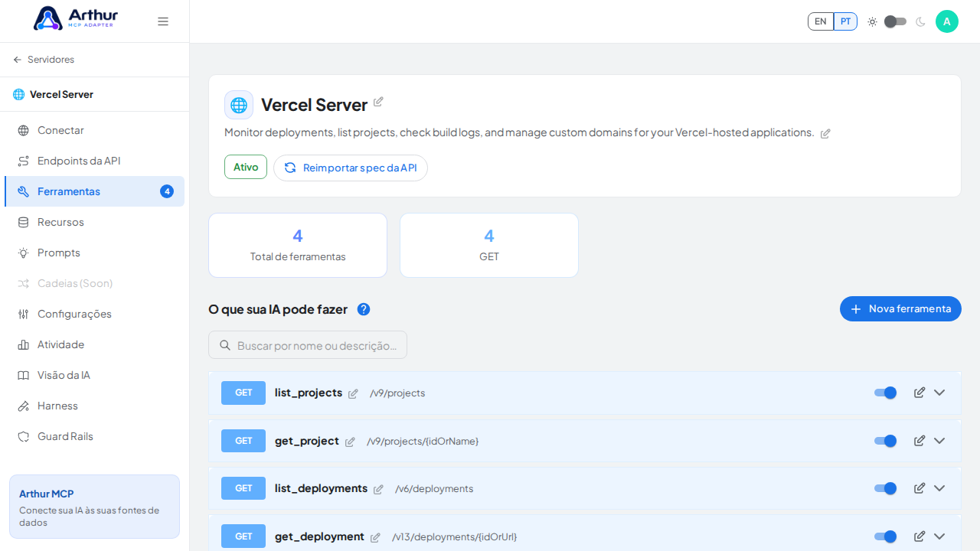This screenshot has height=551, width=980.
Task: Open Guard Rails section
Action: 94,436
